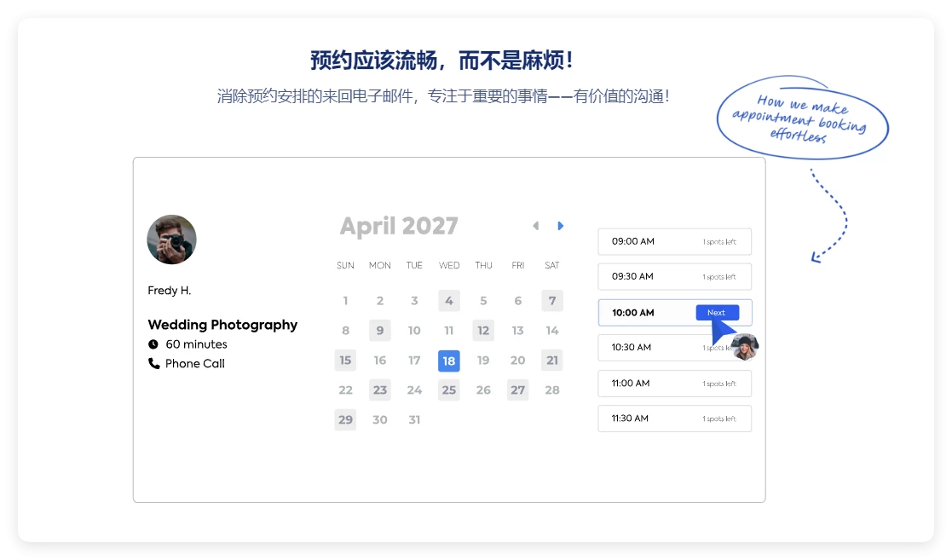
Task: Select April 27 on the calendar
Action: [x=517, y=390]
